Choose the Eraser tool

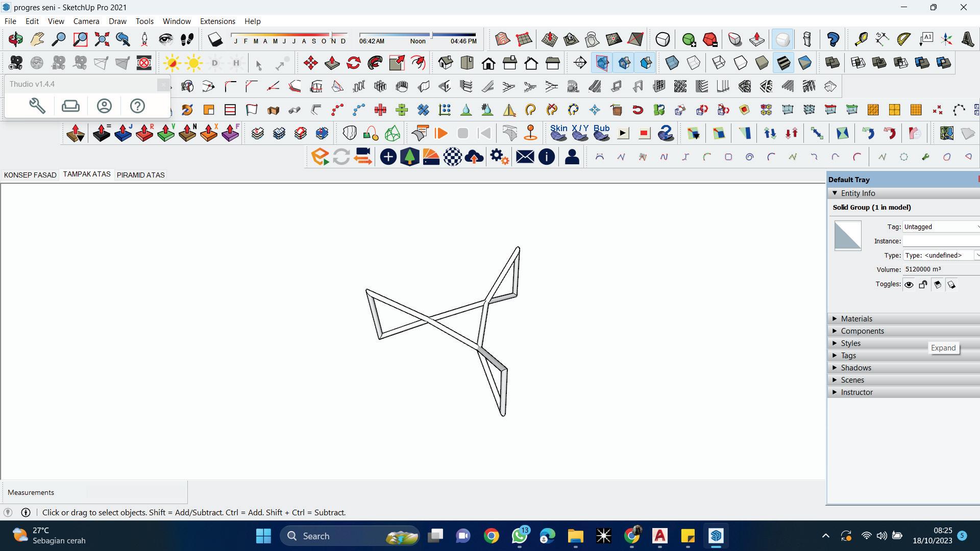(215, 39)
